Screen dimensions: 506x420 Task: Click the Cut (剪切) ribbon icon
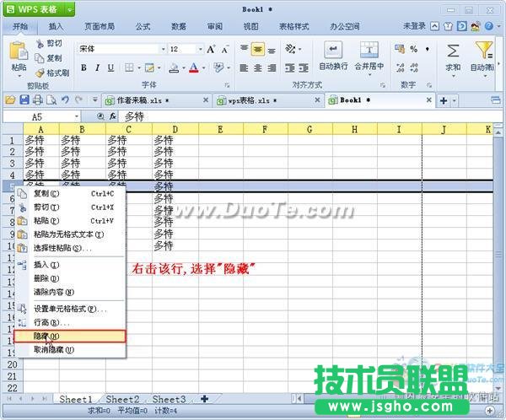coord(40,43)
